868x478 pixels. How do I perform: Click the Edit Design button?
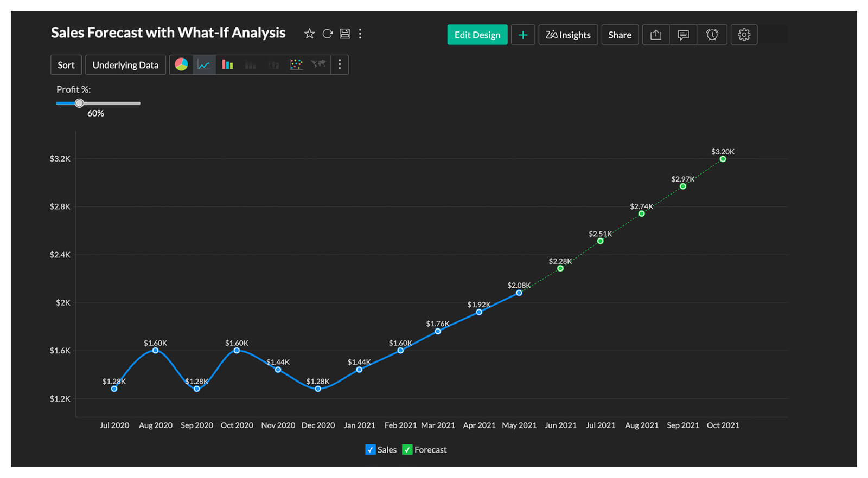477,35
